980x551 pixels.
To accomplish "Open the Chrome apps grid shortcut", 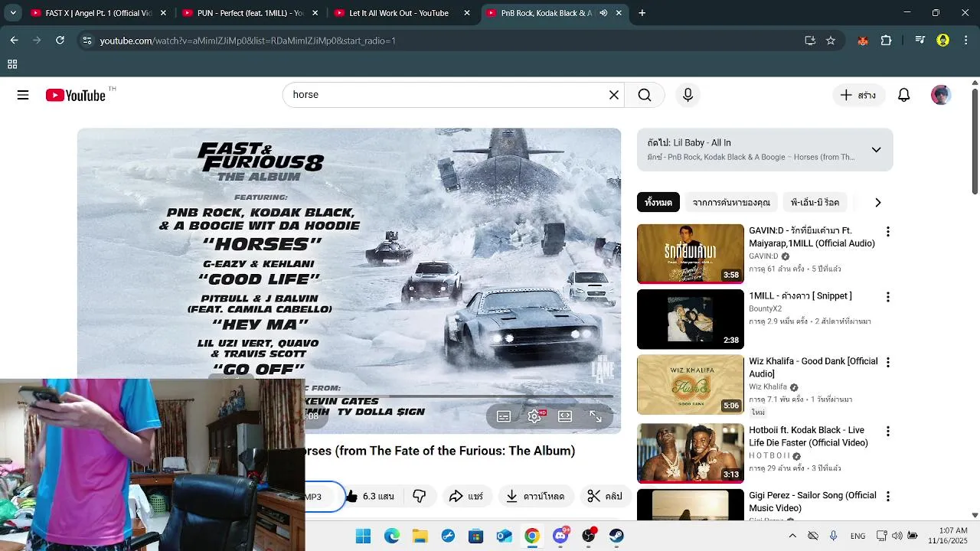I will coord(12,64).
